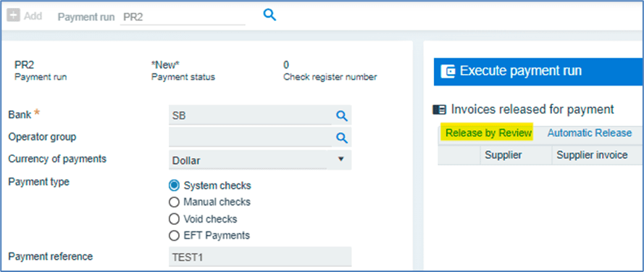Click the Operator group label
Image resolution: width=644 pixels, height=272 pixels.
click(x=42, y=136)
